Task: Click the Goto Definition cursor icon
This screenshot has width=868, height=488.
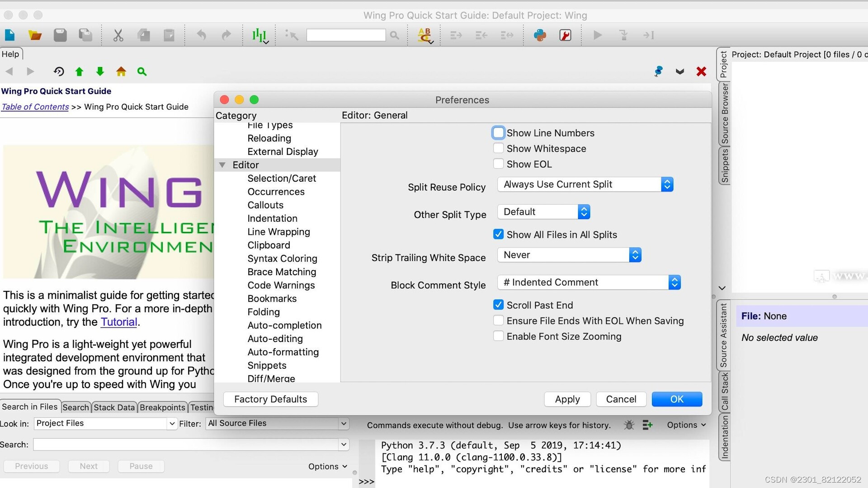Action: (x=292, y=35)
